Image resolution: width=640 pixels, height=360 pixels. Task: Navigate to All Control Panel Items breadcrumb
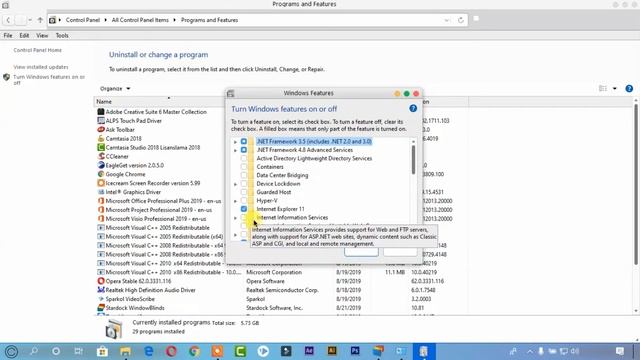pyautogui.click(x=140, y=20)
